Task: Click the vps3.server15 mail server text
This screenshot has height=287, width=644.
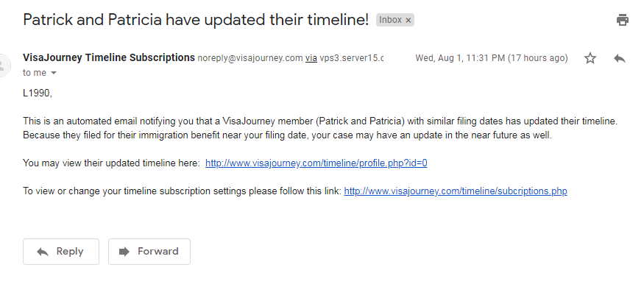Action: pyautogui.click(x=352, y=58)
